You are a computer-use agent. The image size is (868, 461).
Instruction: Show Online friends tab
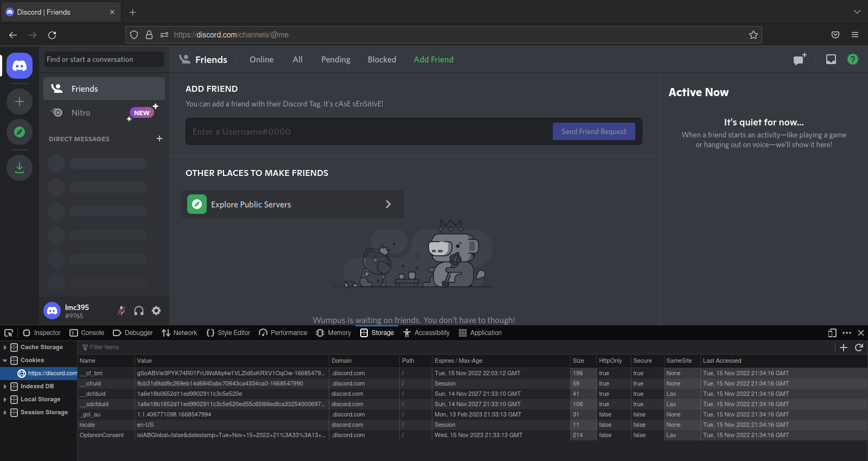(261, 60)
